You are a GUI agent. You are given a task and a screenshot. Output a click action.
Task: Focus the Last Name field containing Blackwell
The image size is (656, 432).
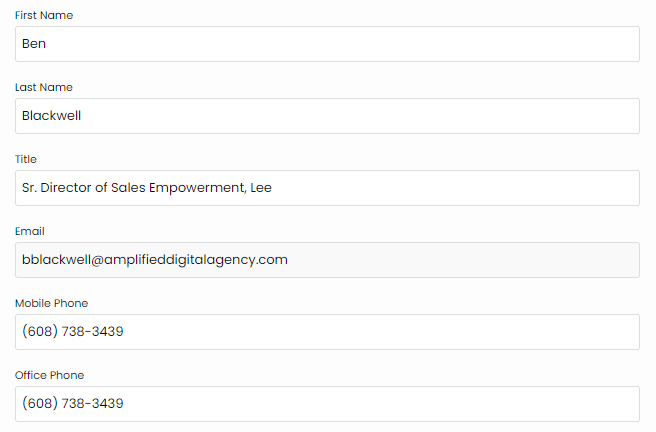coord(327,116)
